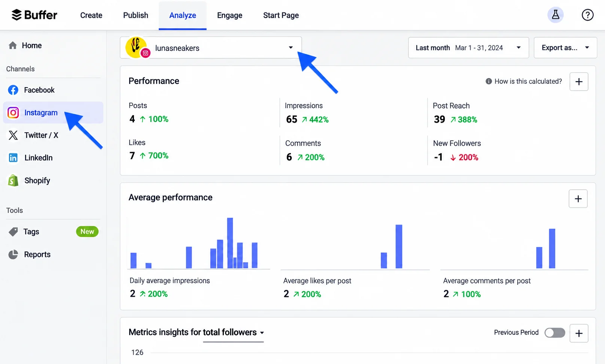Image resolution: width=605 pixels, height=364 pixels.
Task: Click the Daily average impressions label
Action: pos(170,281)
